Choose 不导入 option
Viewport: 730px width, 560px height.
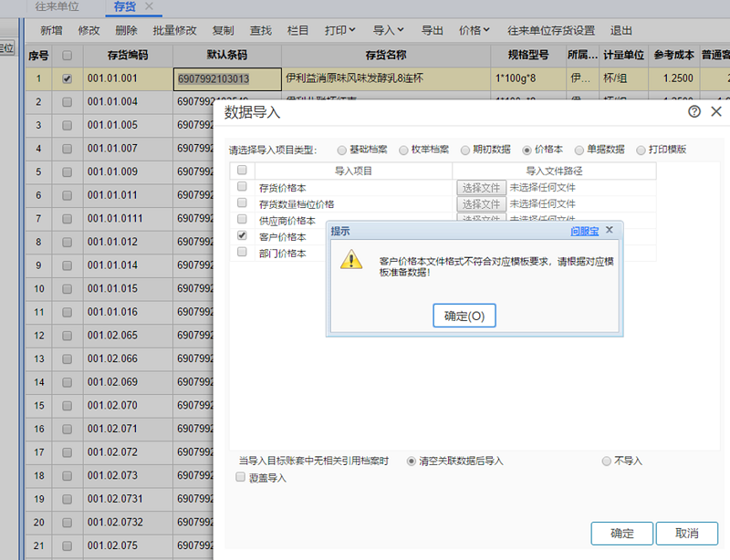[x=606, y=461]
